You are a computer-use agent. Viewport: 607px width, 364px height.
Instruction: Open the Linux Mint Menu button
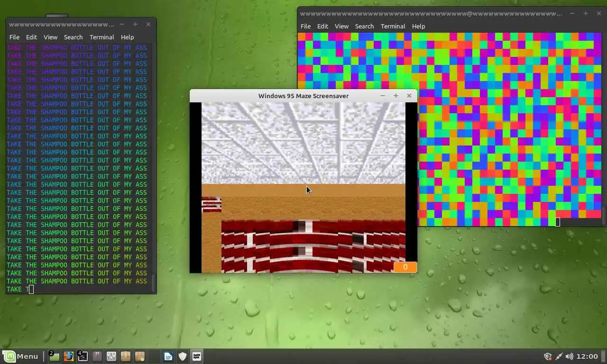[20, 356]
